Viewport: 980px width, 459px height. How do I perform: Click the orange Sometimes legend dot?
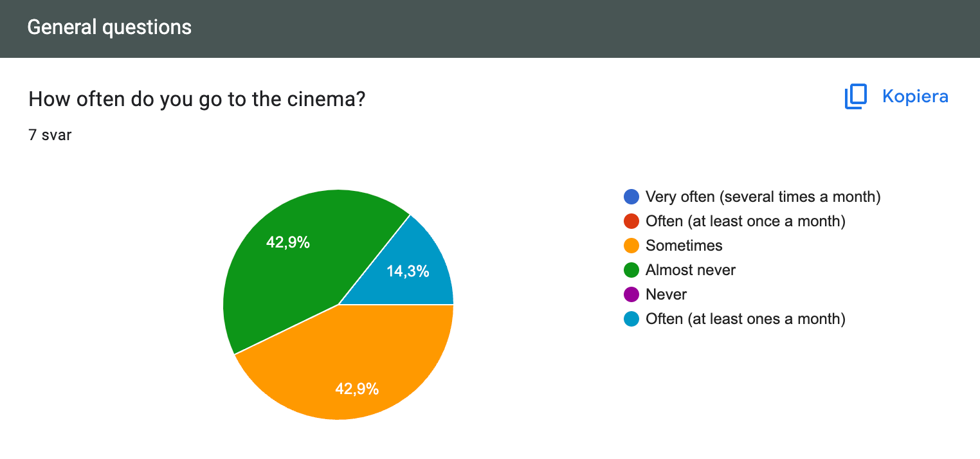(631, 246)
